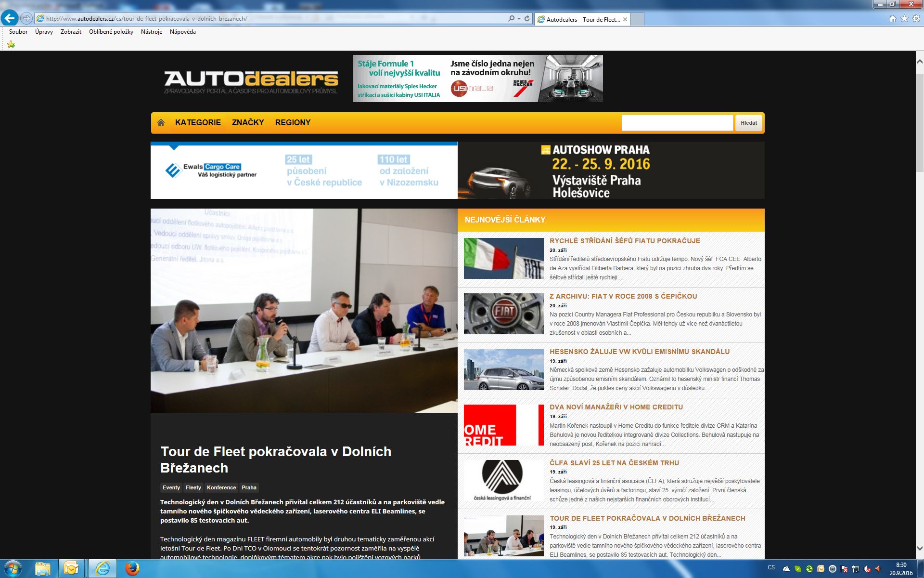Open article ČLFA slaví 25 let
924x578 pixels.
(614, 463)
